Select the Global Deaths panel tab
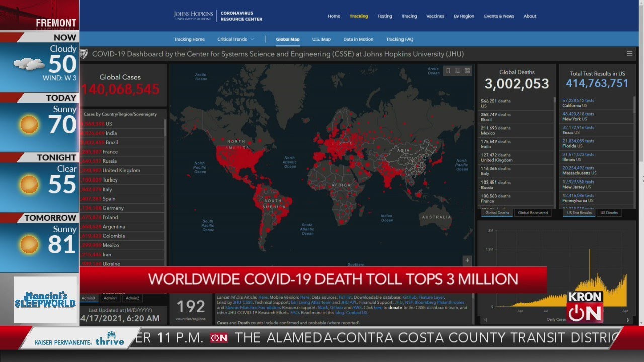 pyautogui.click(x=497, y=213)
